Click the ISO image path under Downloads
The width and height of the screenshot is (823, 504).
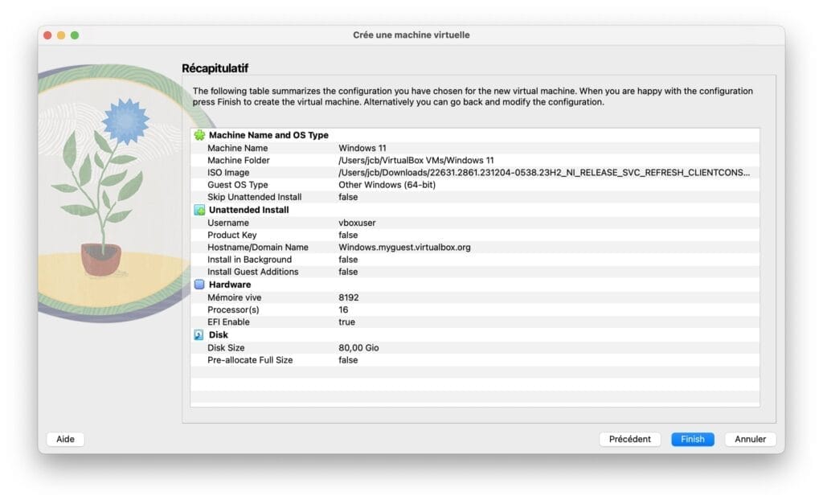[x=544, y=172]
